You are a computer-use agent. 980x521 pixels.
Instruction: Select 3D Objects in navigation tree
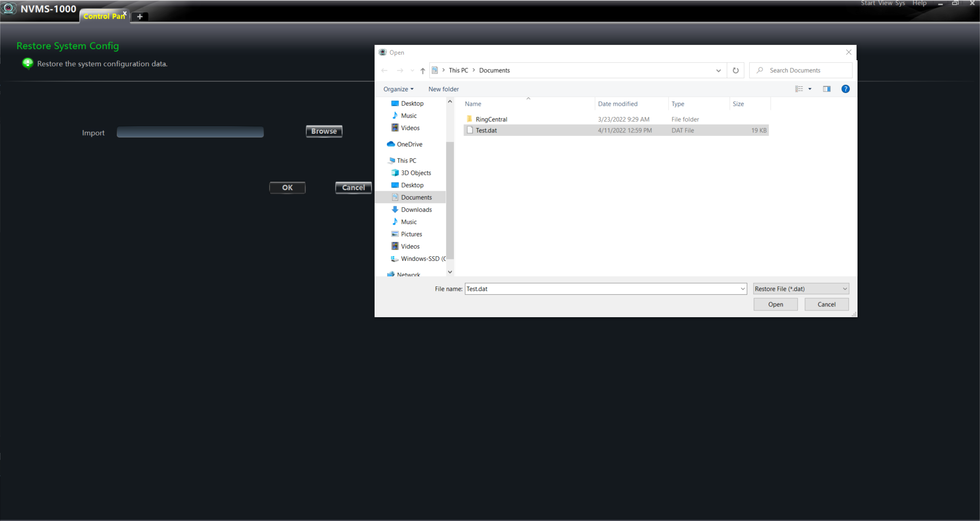[415, 173]
